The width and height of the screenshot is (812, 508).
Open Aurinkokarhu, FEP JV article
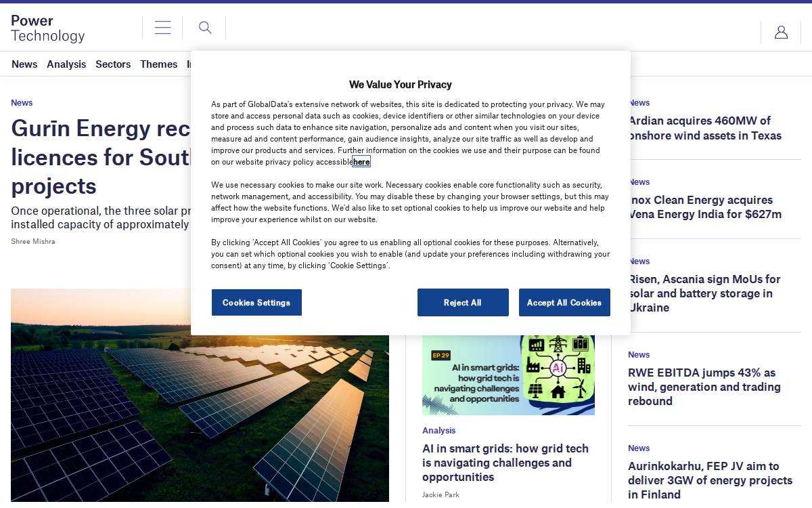(710, 480)
